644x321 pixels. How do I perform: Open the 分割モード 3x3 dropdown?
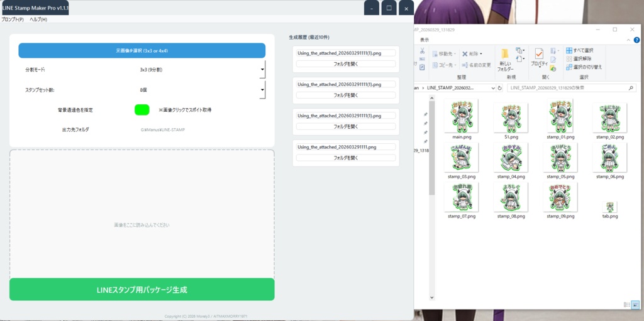point(262,69)
